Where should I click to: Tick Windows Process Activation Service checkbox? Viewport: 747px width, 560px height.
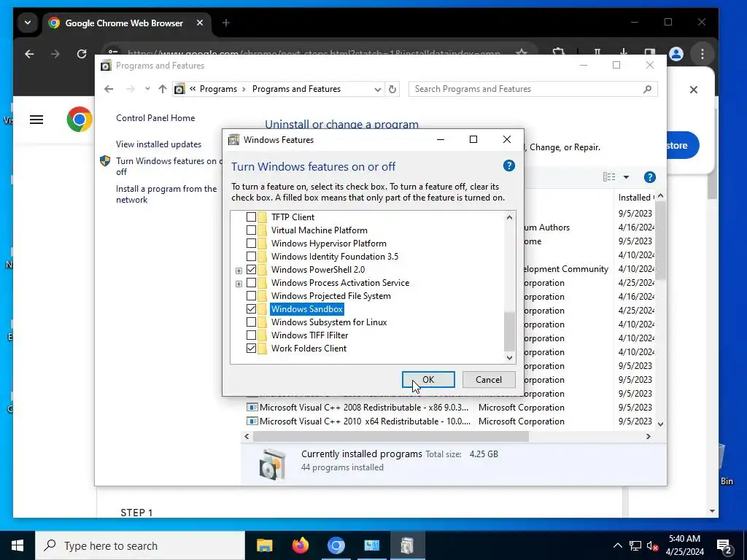click(251, 283)
